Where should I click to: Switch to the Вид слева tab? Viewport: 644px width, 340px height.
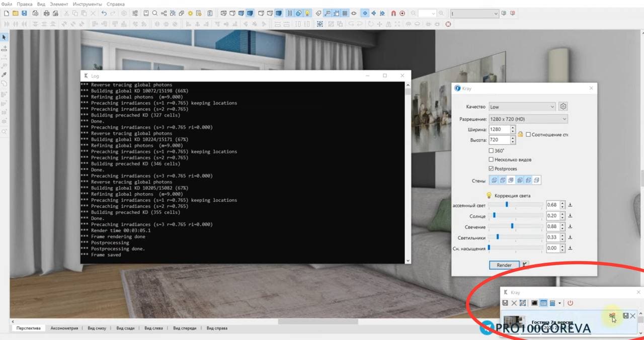[x=153, y=328]
